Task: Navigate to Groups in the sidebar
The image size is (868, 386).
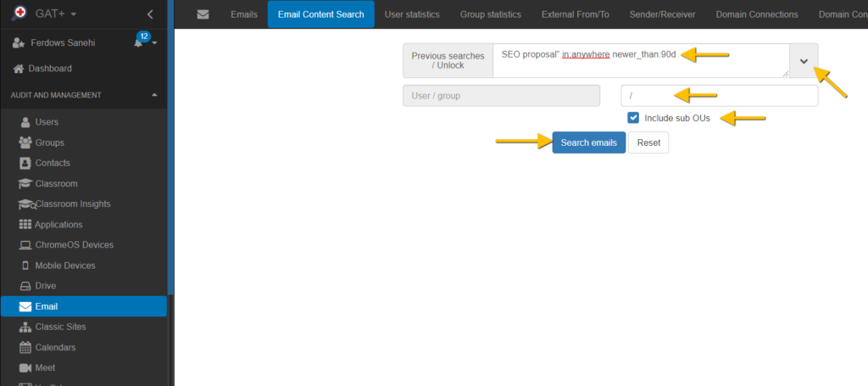Action: point(49,143)
